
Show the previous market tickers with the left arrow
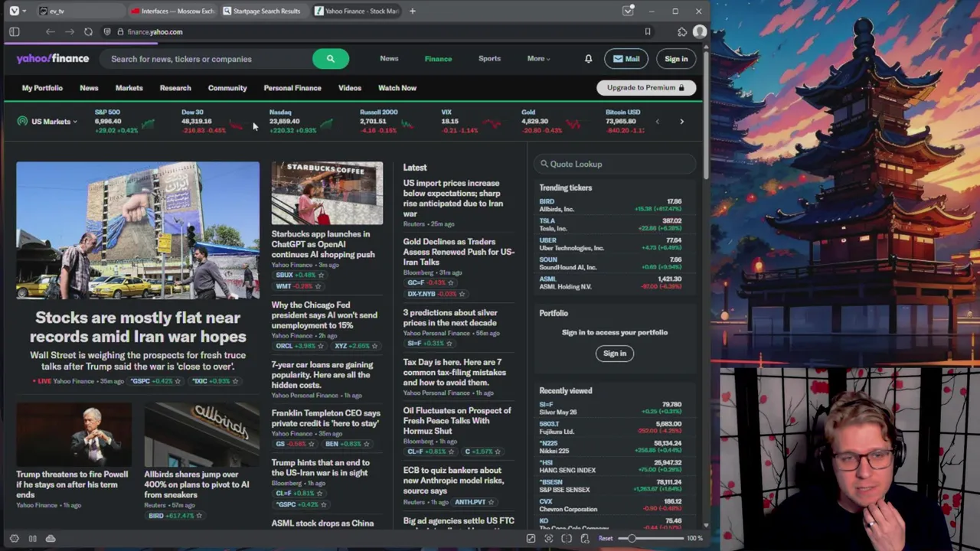[657, 122]
